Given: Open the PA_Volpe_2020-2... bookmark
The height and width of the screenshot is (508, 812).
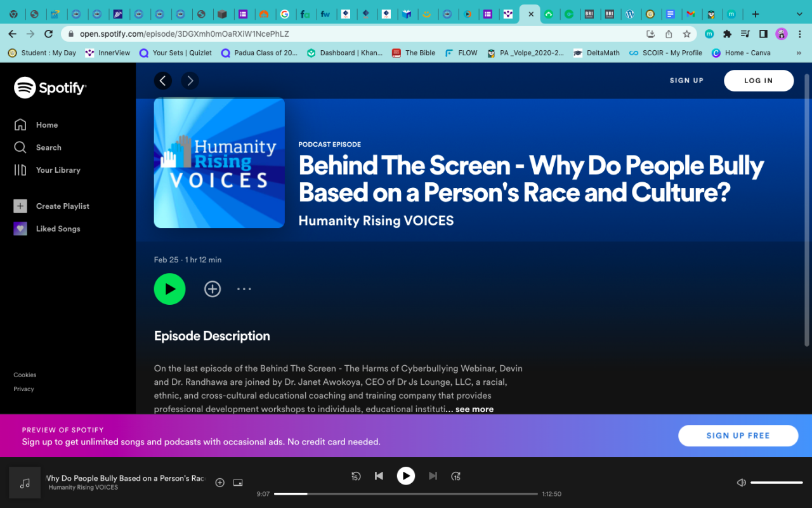Looking at the screenshot, I should click(525, 53).
